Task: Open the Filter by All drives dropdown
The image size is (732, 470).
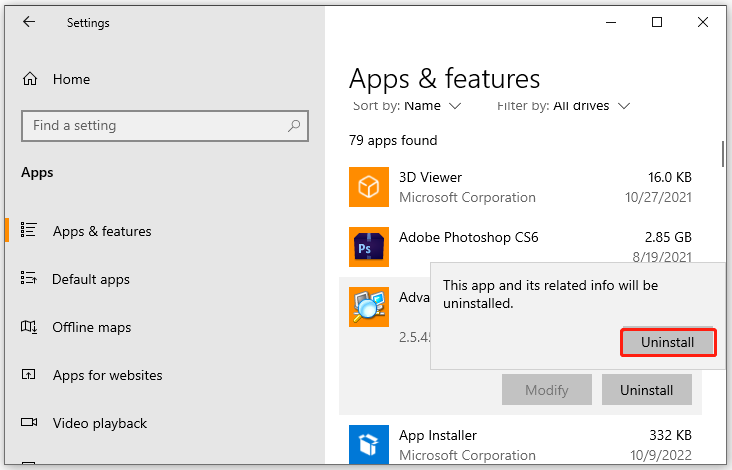Action: click(x=563, y=106)
